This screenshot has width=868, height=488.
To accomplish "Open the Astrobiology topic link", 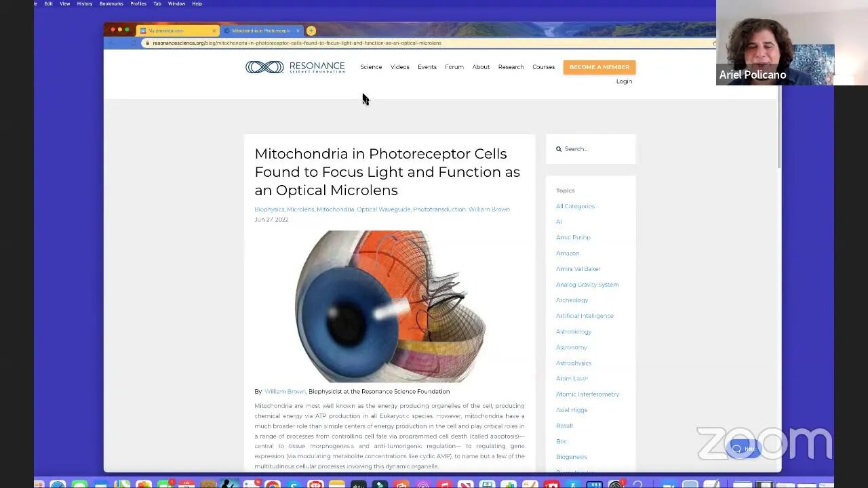I will click(574, 331).
